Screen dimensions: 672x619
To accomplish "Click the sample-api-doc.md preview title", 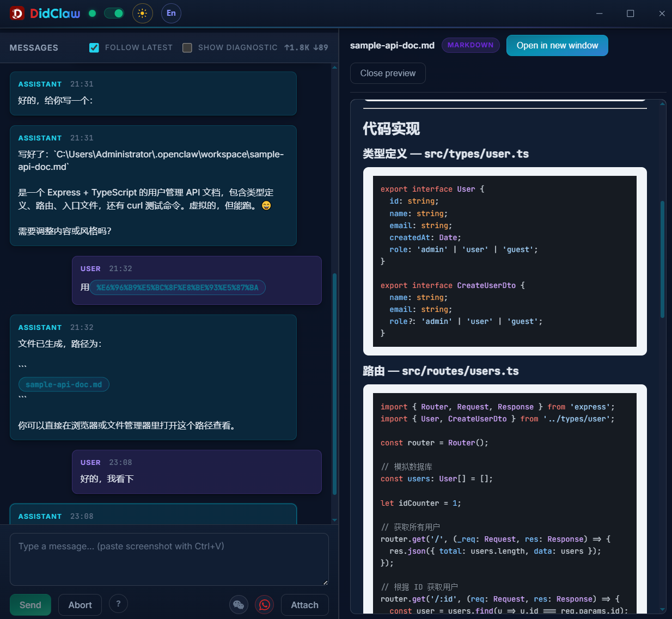I will click(392, 45).
